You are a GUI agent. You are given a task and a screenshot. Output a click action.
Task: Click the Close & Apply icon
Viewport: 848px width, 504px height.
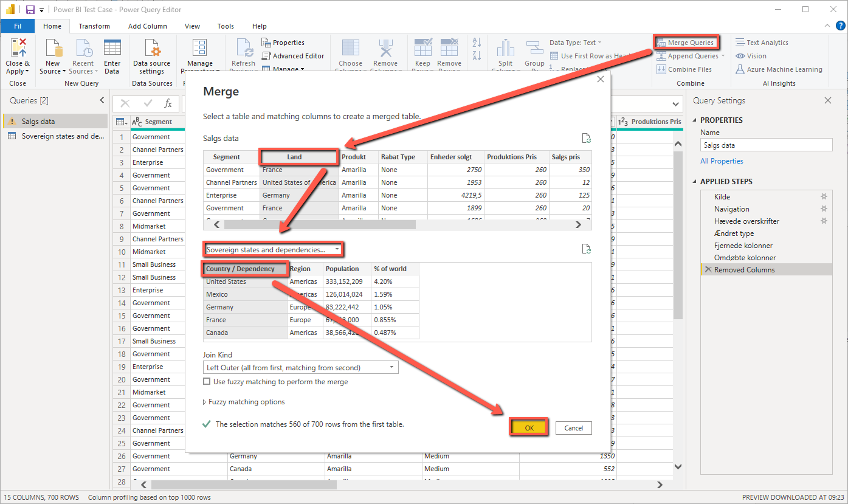(18, 47)
